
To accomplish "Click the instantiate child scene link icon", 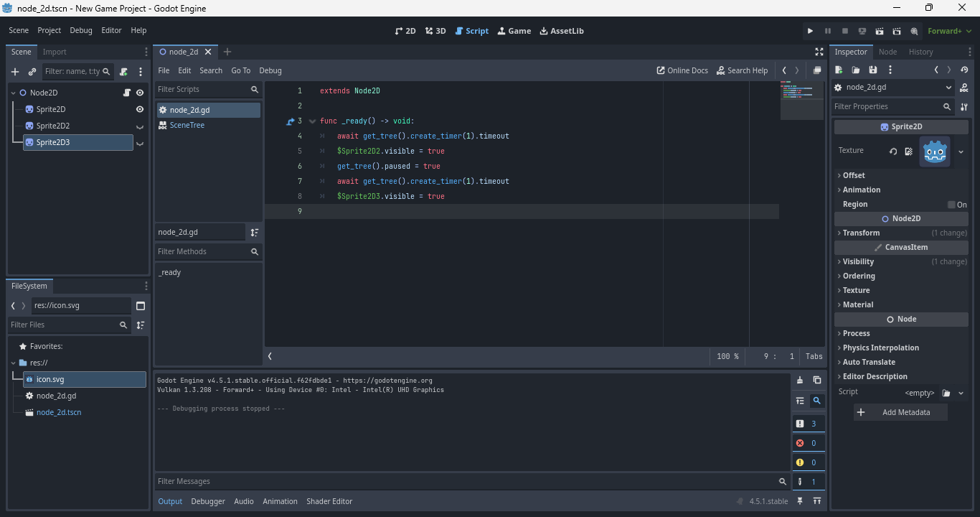I will pos(32,72).
